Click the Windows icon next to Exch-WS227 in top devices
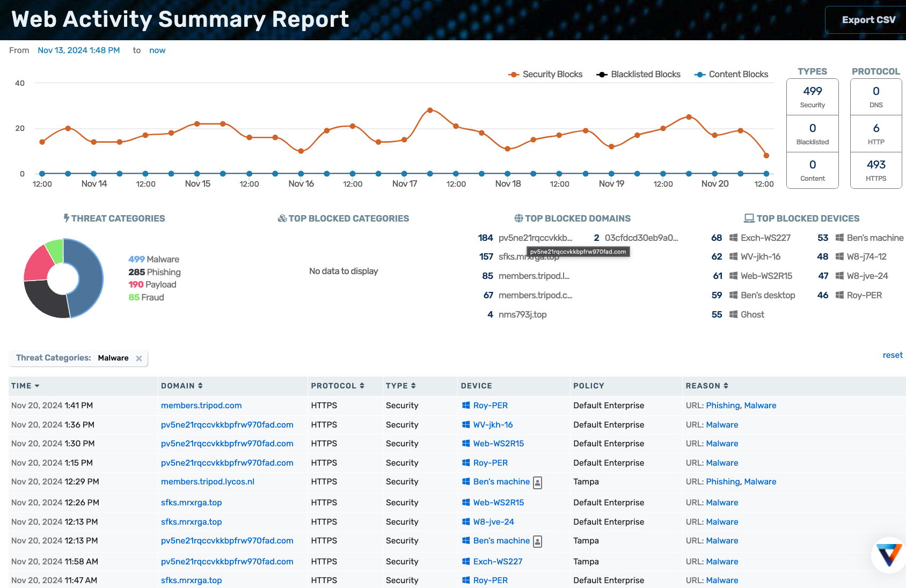The image size is (906, 588). point(733,238)
